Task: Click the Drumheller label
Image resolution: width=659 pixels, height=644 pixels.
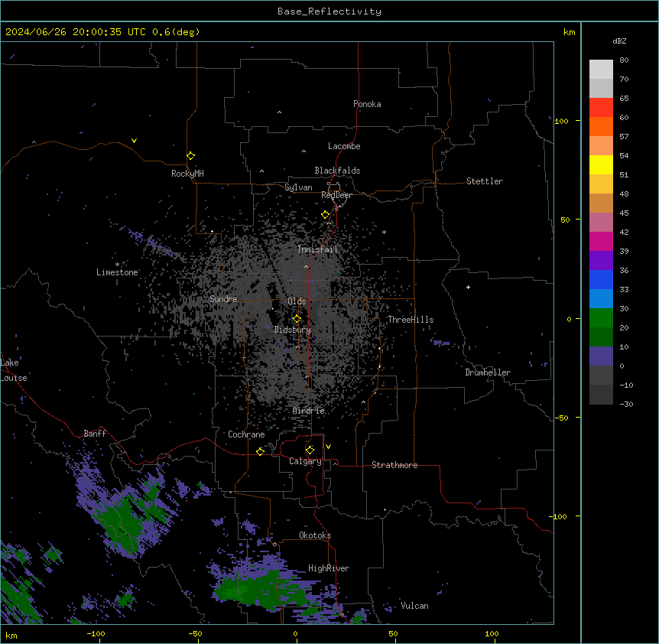Action: tap(488, 372)
